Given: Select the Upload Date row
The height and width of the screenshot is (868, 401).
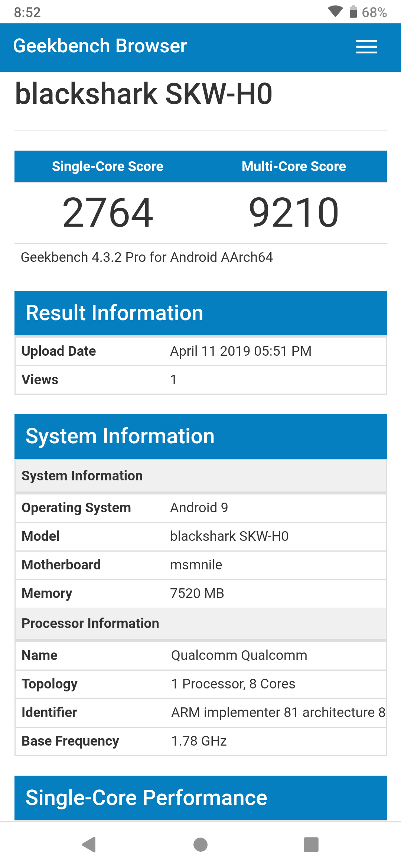Looking at the screenshot, I should (x=200, y=351).
